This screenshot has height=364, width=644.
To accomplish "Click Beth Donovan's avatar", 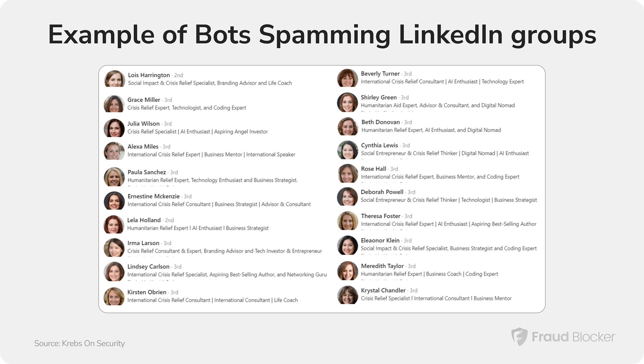I will click(x=347, y=127).
